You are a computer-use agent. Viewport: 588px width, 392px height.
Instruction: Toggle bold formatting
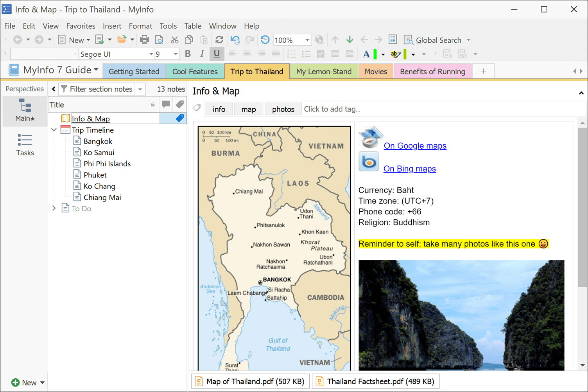(188, 54)
